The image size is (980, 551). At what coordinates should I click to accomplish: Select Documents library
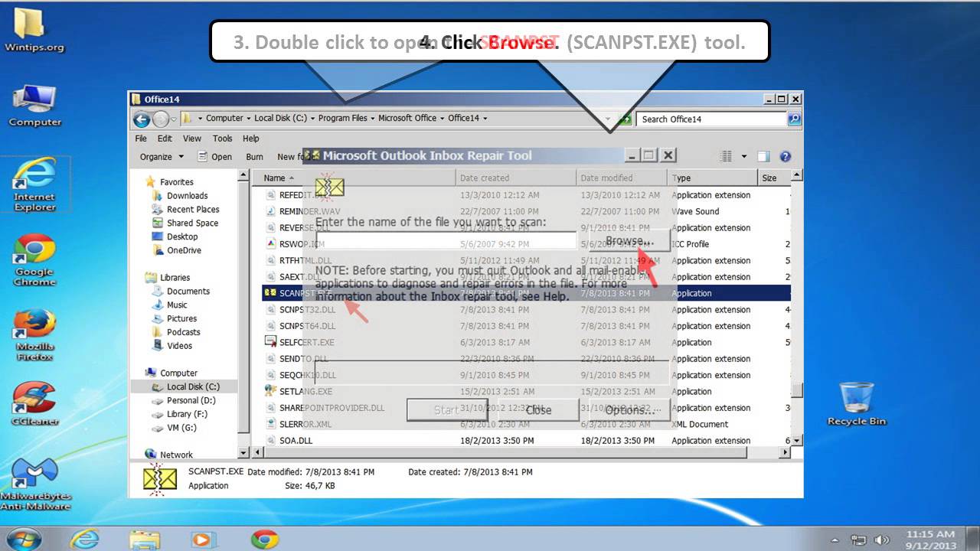click(188, 292)
